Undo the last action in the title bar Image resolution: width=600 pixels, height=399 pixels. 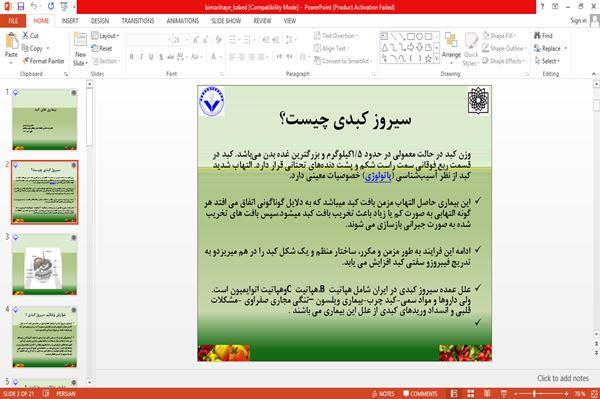34,7
